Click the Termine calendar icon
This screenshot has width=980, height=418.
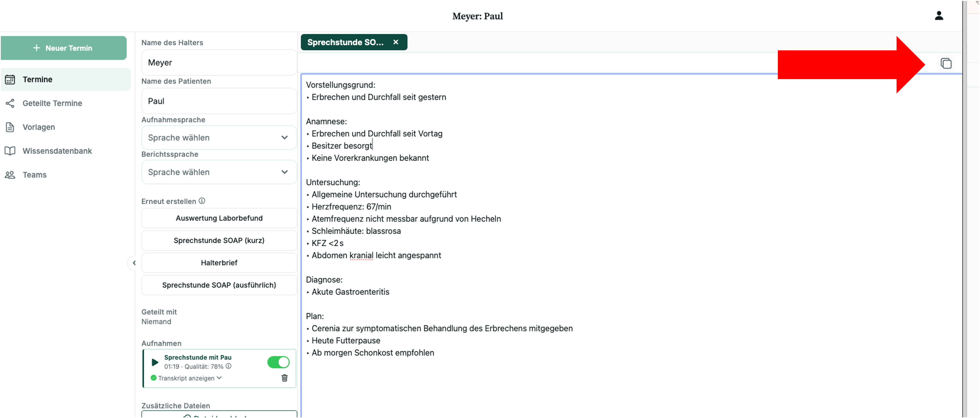[x=10, y=80]
